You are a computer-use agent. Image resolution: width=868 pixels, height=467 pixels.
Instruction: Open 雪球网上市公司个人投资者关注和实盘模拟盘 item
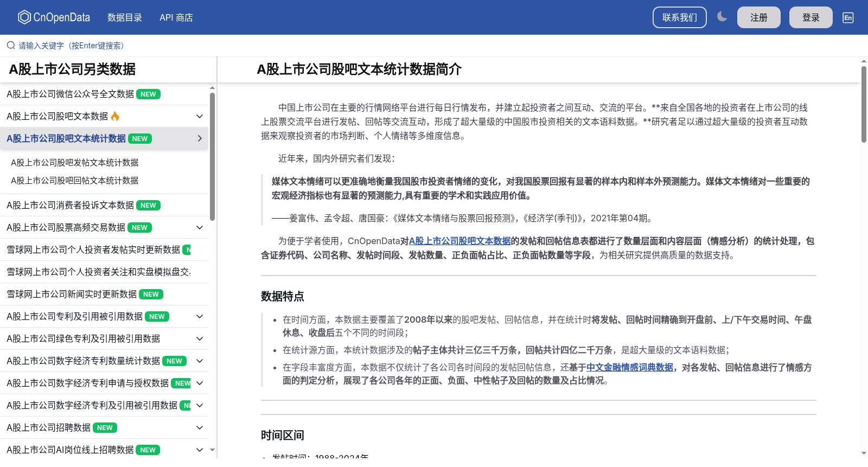(99, 272)
